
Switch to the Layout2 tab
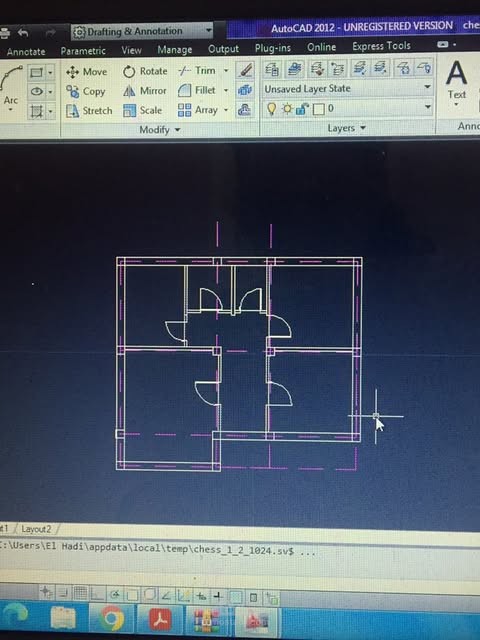pyautogui.click(x=36, y=529)
